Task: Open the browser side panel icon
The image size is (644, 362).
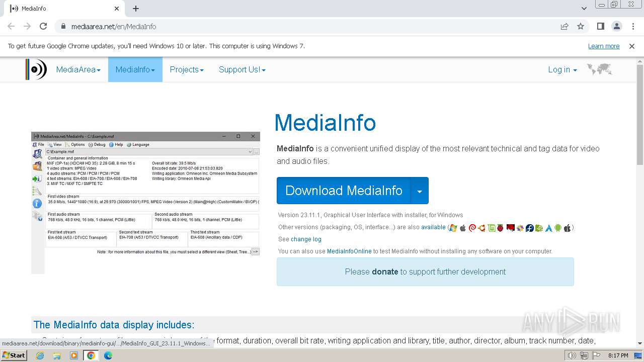Action: 600,26
